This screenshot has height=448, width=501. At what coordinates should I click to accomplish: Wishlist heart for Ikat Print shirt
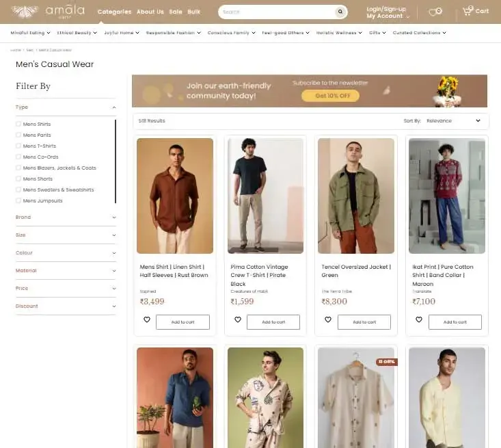click(x=419, y=319)
